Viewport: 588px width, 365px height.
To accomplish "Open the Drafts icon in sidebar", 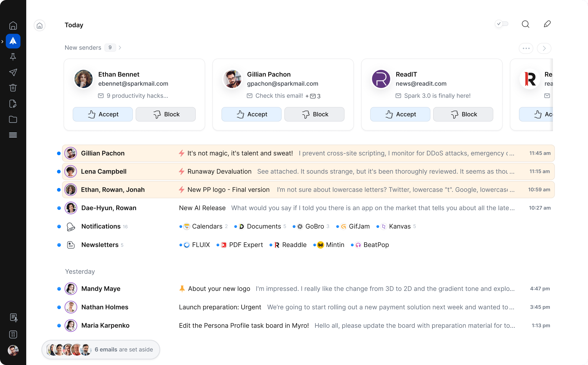I will (x=13, y=104).
